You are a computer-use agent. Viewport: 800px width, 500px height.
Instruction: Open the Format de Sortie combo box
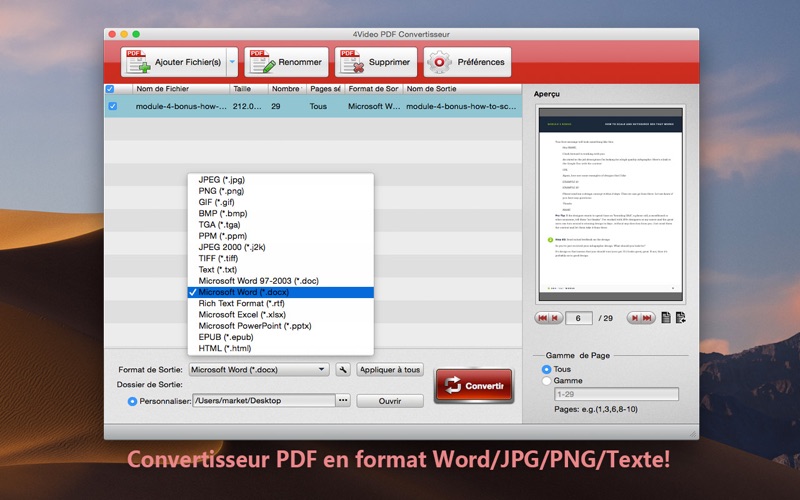click(x=259, y=369)
